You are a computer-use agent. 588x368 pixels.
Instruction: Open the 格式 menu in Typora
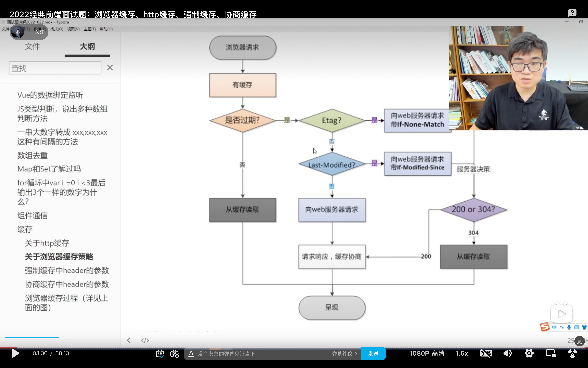coord(56,29)
